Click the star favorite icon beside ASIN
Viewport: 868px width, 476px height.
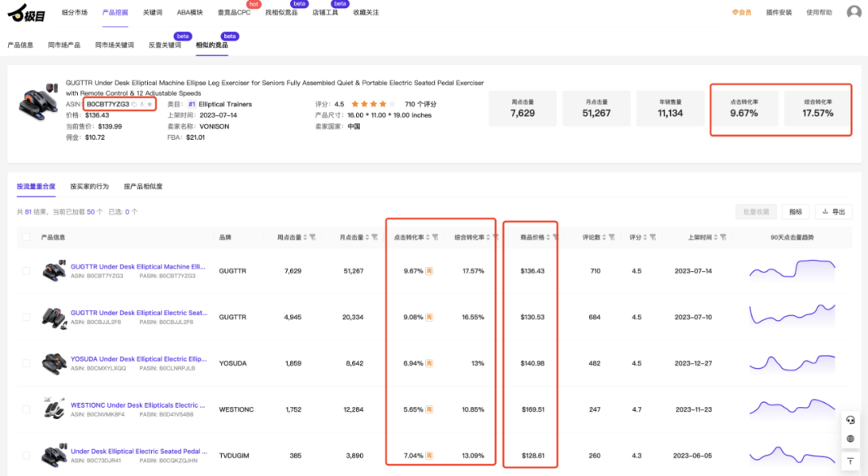point(149,105)
